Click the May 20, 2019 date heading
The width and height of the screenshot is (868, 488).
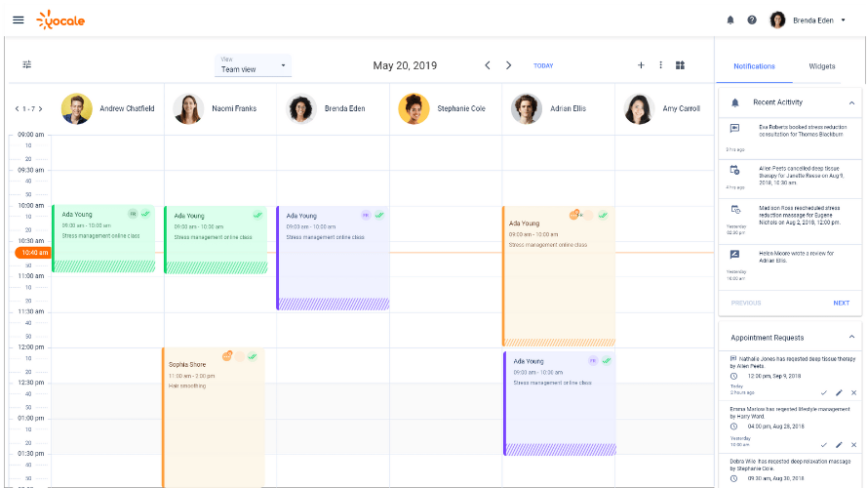(405, 65)
